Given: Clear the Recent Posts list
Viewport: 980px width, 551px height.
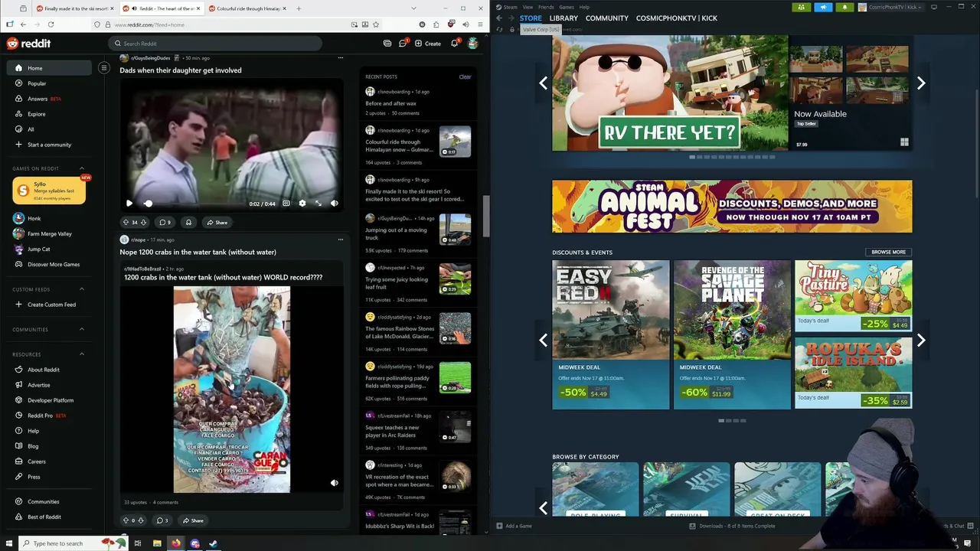Looking at the screenshot, I should point(465,77).
